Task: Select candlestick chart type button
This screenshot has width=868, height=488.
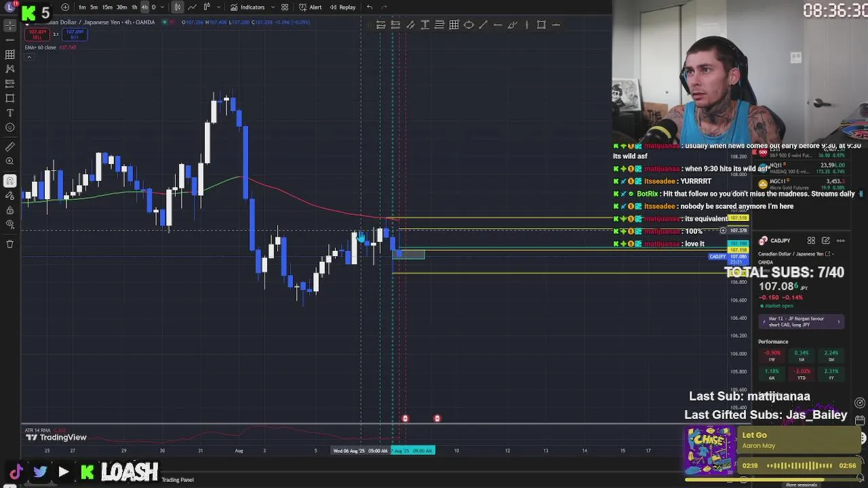Action: [178, 7]
